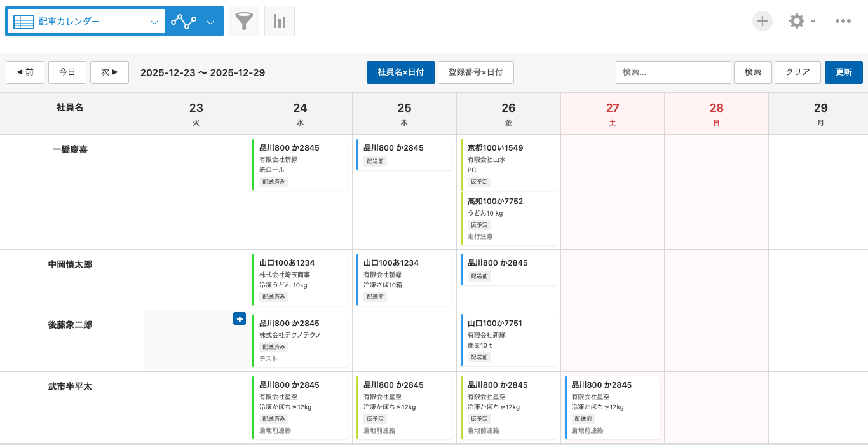Click the blue plus in 後藤象二郎's 23rd cell
The height and width of the screenshot is (445, 868).
coord(240,319)
